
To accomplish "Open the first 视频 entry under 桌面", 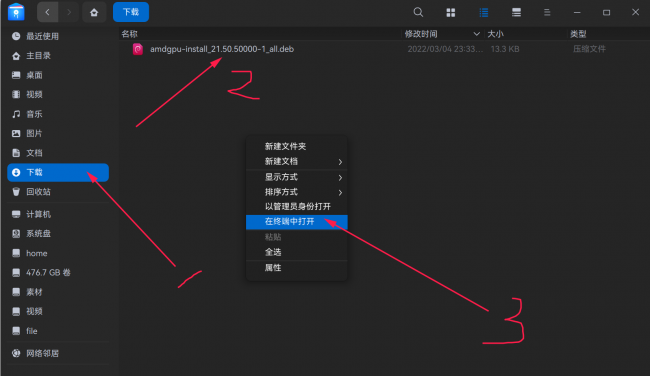I will point(58,95).
